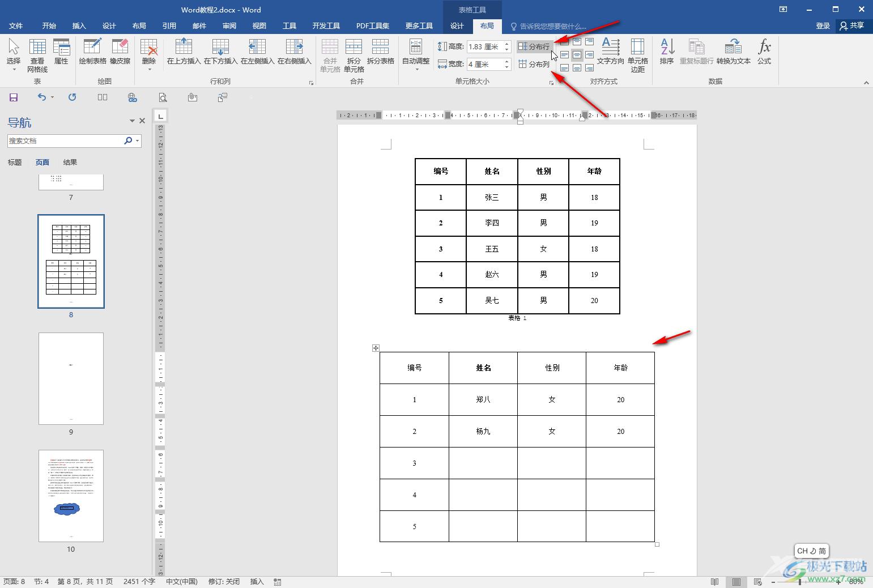Screen dimensions: 873x588
Task: Open Table Tools Design (设计) tab
Action: click(457, 25)
